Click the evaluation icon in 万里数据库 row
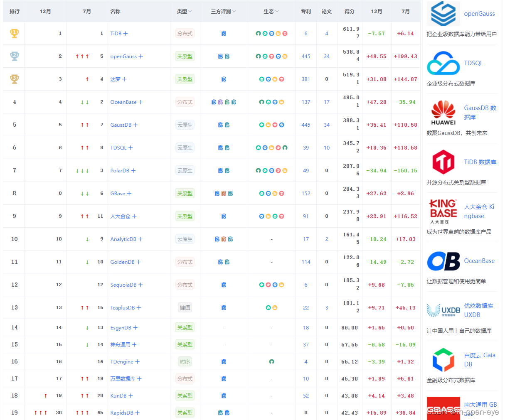This screenshot has height=420, width=505. point(224,379)
